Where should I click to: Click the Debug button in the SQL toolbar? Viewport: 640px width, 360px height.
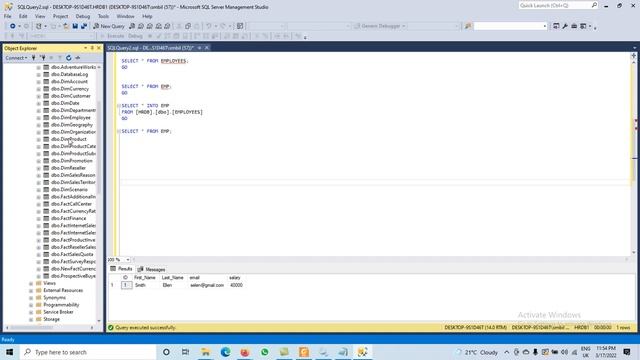tap(135, 36)
